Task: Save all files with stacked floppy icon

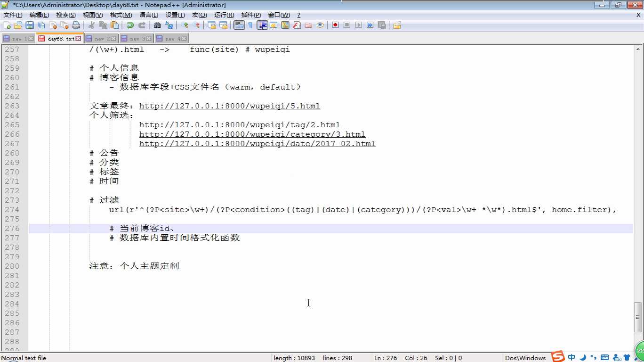Action: pyautogui.click(x=41, y=25)
